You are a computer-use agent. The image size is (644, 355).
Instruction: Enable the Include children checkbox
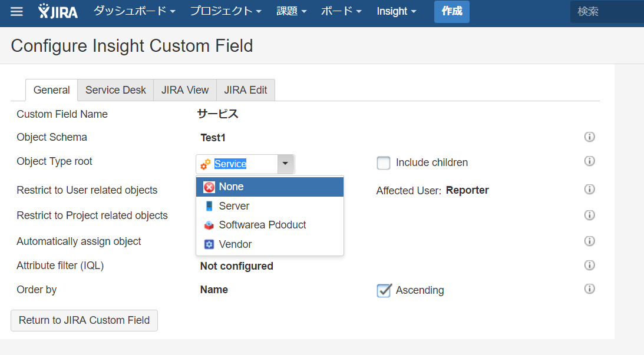384,163
